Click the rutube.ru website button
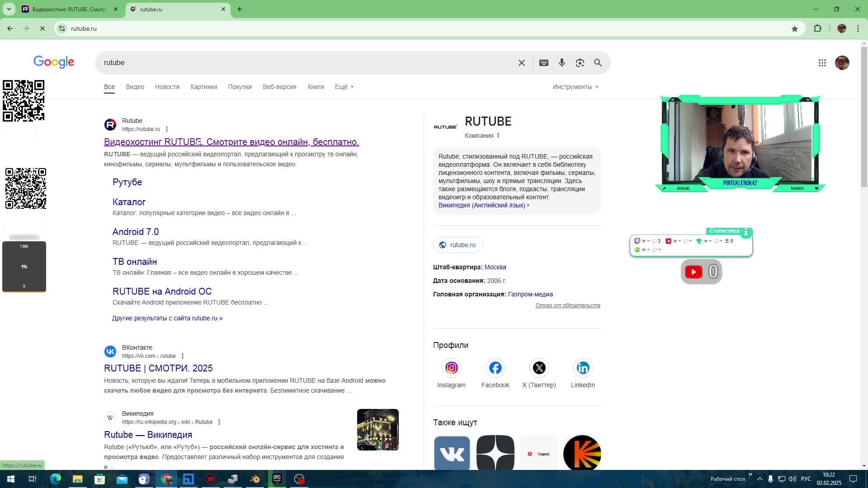Viewport: 868px width, 488px height. click(458, 245)
